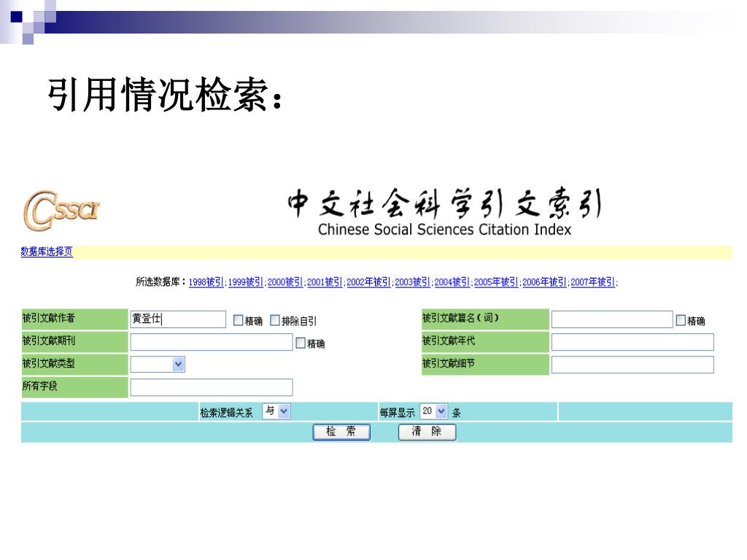Open the 2004被引 database link
The width and height of the screenshot is (747, 560).
(x=452, y=282)
